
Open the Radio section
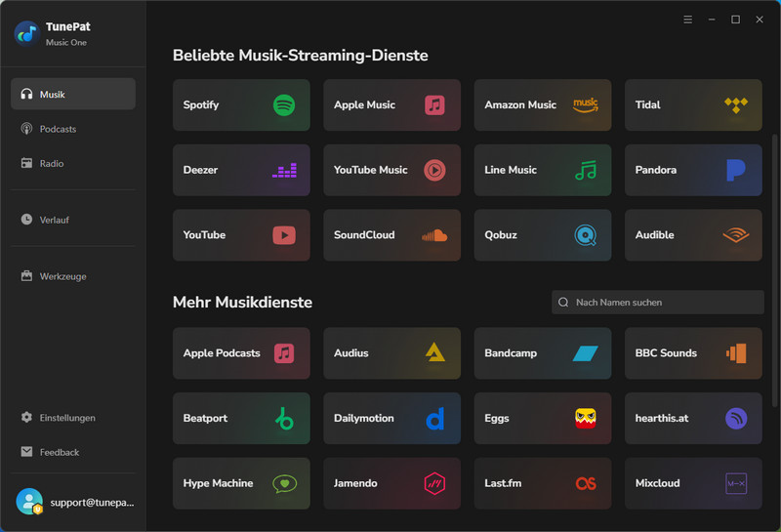[72, 163]
